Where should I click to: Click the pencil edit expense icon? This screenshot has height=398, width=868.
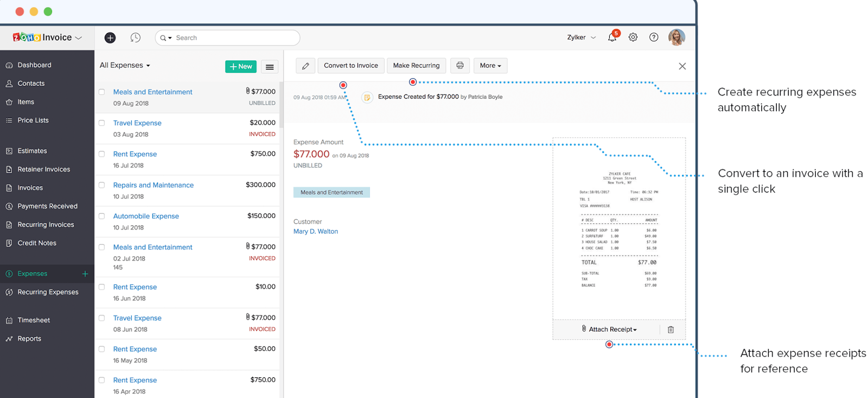(305, 66)
